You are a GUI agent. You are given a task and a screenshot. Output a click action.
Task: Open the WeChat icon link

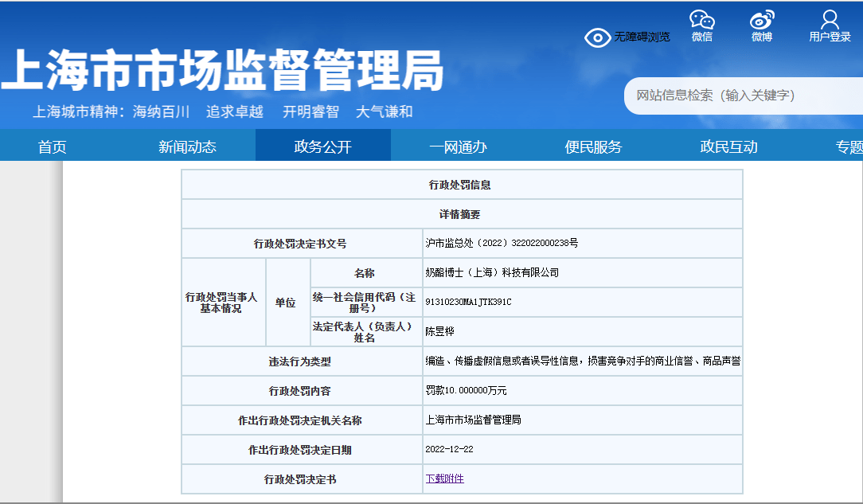point(701,19)
